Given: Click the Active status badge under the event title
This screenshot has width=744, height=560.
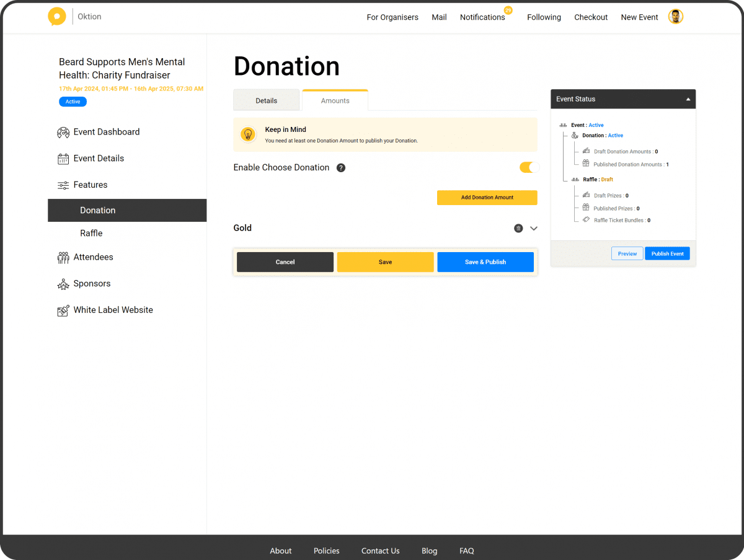Looking at the screenshot, I should 73,102.
